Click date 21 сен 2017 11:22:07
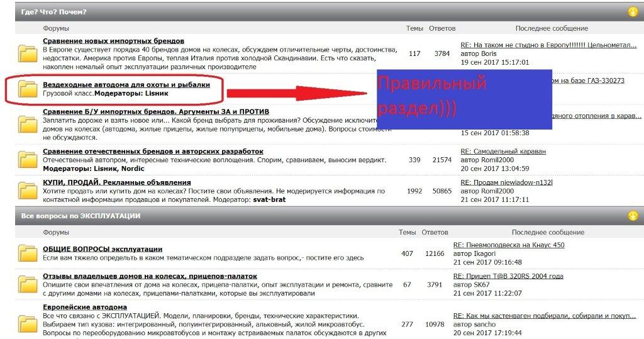Image resolution: width=644 pixels, height=339 pixels. pos(487,293)
